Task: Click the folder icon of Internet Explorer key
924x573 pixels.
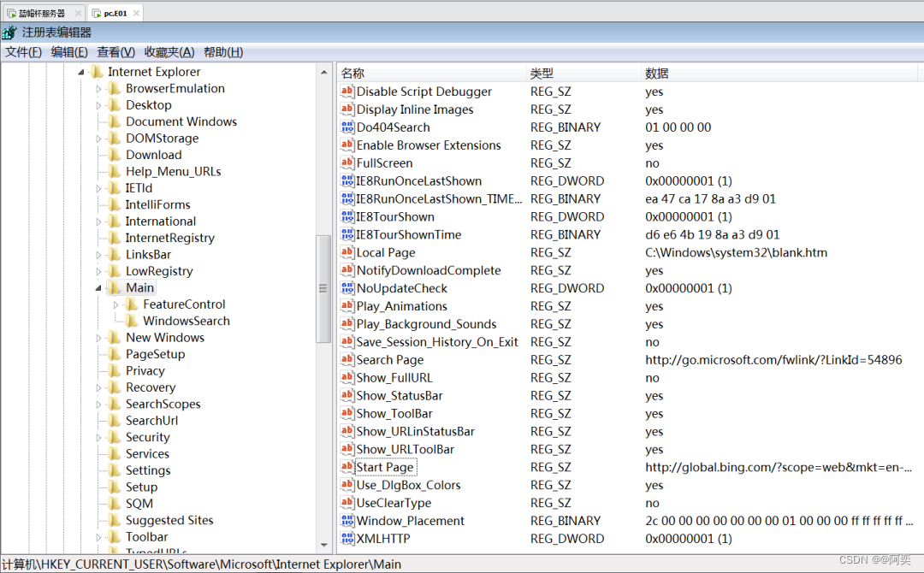Action: tap(98, 72)
